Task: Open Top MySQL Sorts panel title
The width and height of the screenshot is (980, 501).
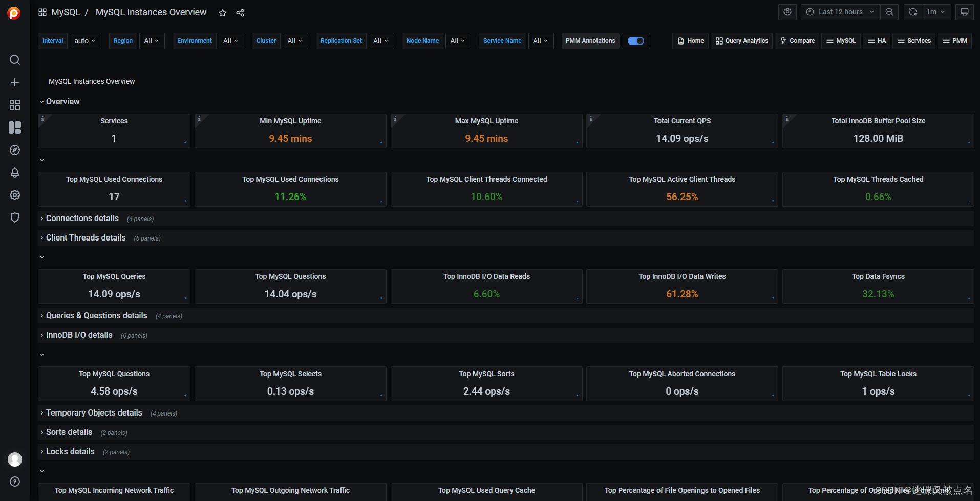Action: (486, 374)
